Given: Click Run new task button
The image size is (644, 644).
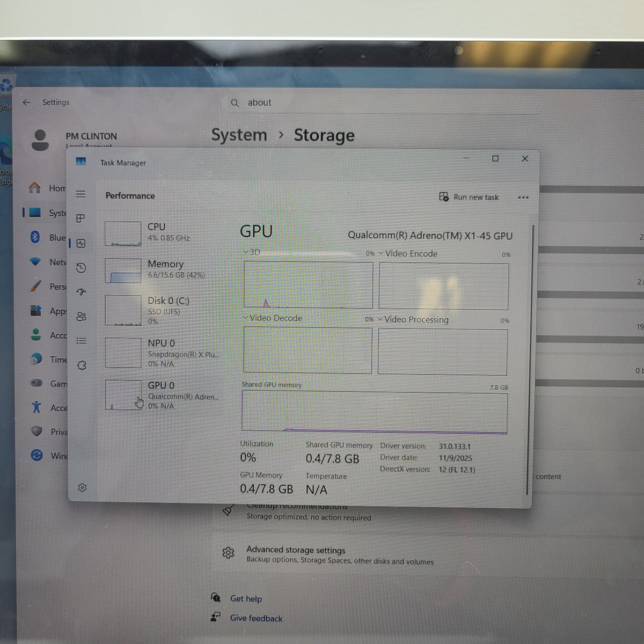Looking at the screenshot, I should pyautogui.click(x=469, y=197).
